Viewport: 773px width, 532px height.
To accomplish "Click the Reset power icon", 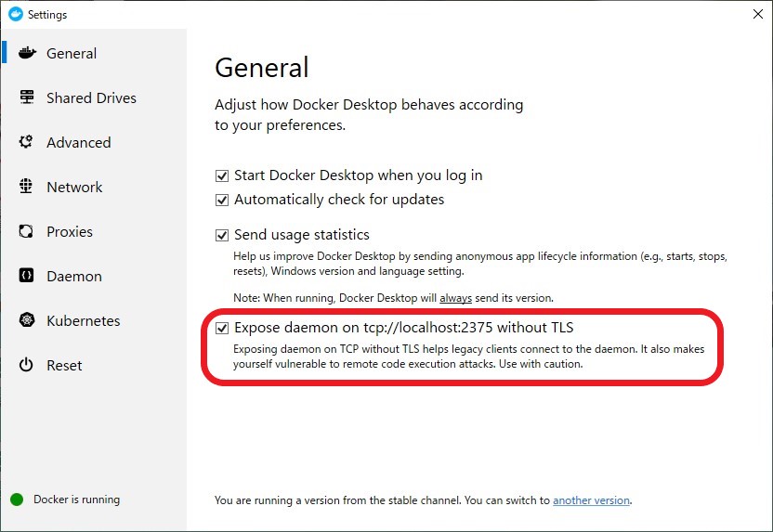I will pos(27,365).
